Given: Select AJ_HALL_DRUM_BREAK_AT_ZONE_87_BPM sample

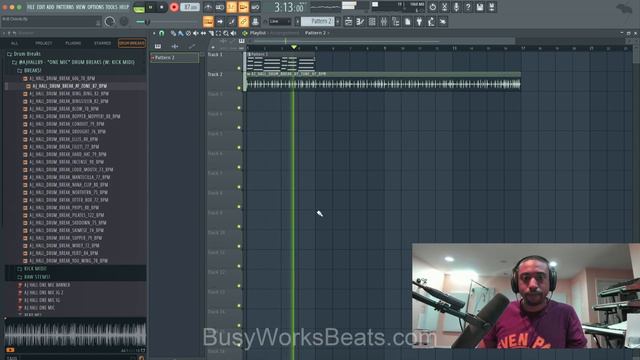Looking at the screenshot, I should click(69, 86).
